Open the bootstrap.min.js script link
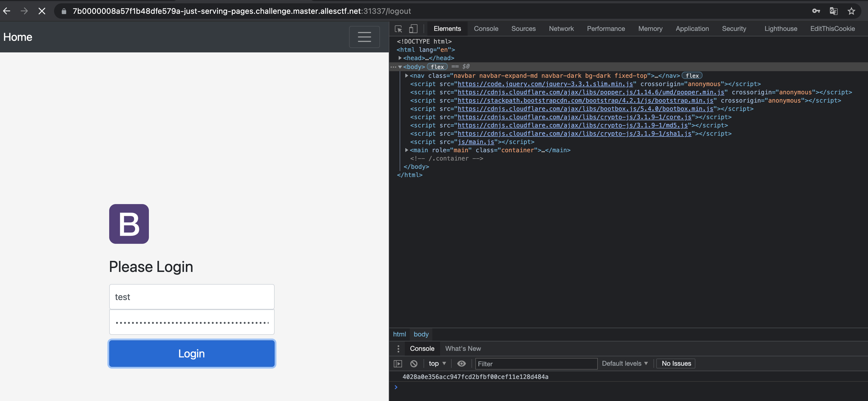Viewport: 868px width, 401px height. click(585, 100)
